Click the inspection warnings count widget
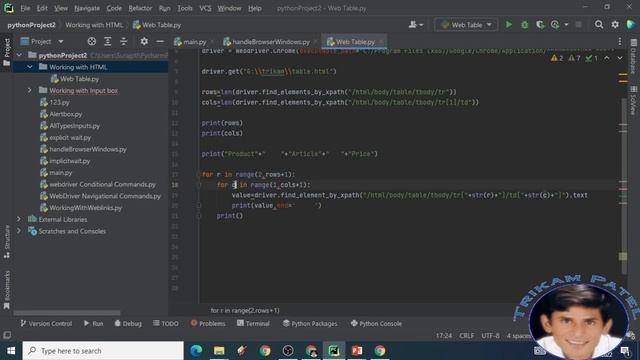 (x=574, y=58)
